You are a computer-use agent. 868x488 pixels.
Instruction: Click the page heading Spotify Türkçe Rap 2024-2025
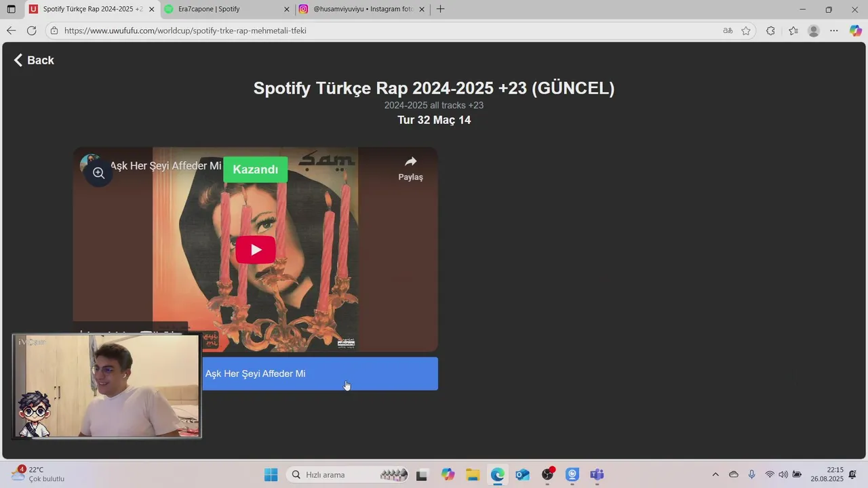point(434,88)
